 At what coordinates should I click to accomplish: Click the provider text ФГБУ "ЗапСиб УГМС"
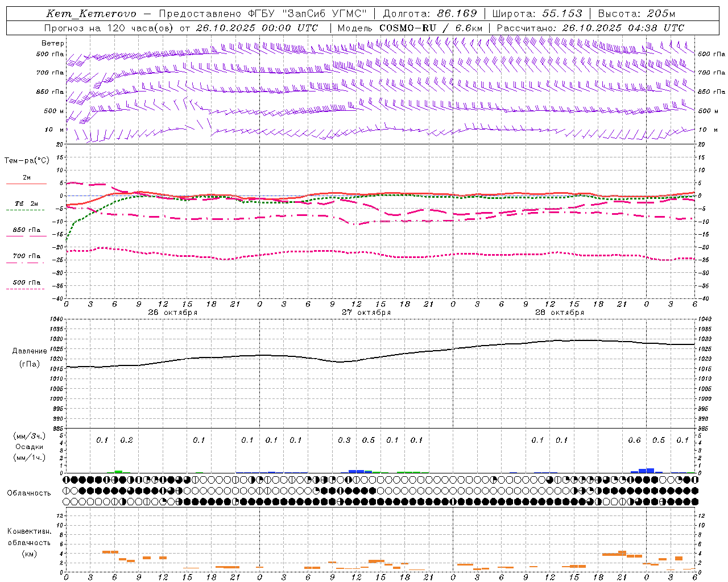coord(308,14)
